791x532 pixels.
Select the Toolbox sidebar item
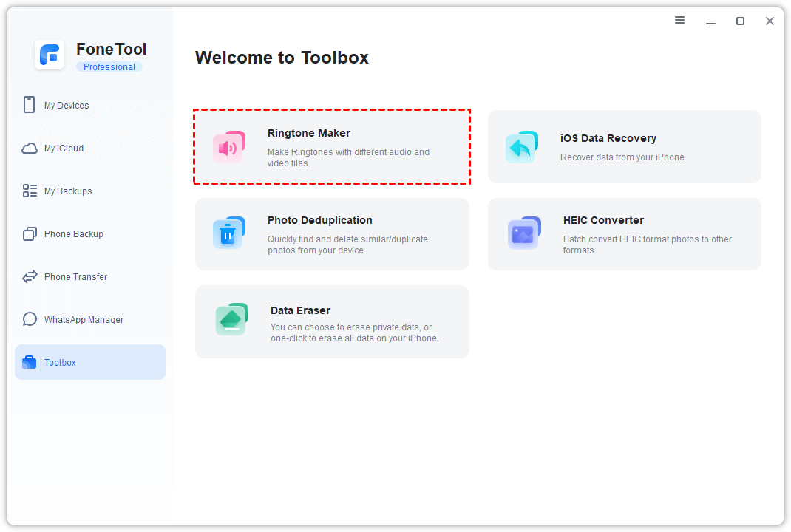(x=89, y=362)
